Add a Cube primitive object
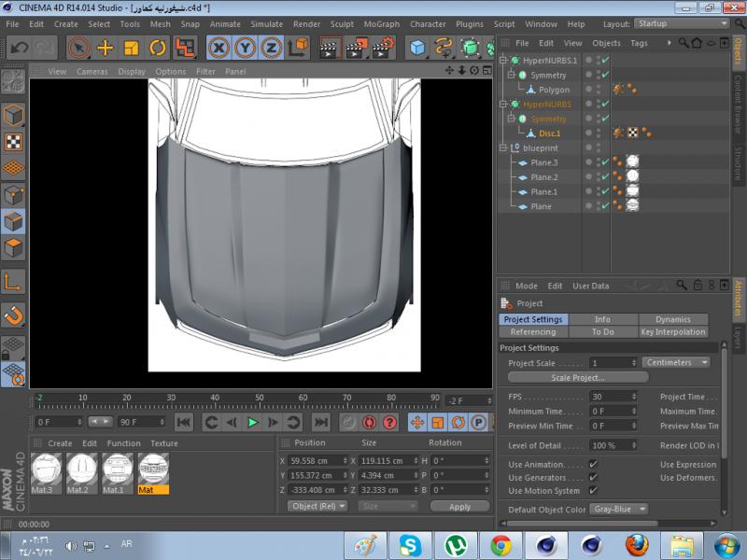747x560 pixels. (x=417, y=48)
